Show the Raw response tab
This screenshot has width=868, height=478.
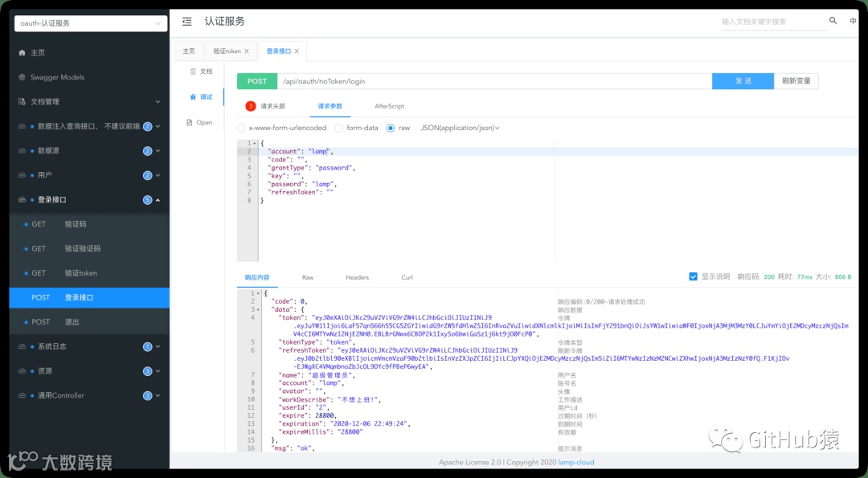pyautogui.click(x=308, y=277)
